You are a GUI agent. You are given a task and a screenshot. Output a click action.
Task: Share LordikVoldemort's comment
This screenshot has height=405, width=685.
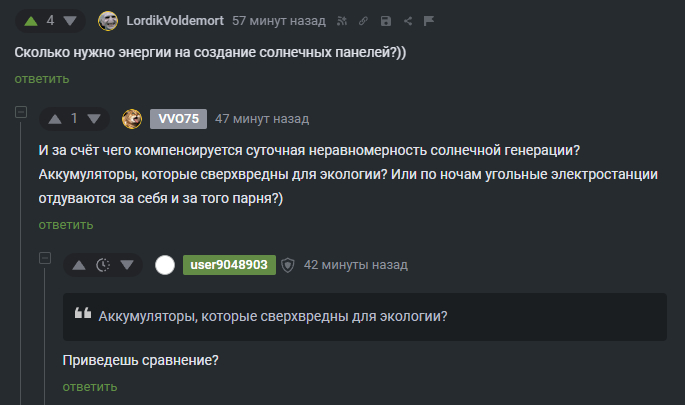(408, 21)
